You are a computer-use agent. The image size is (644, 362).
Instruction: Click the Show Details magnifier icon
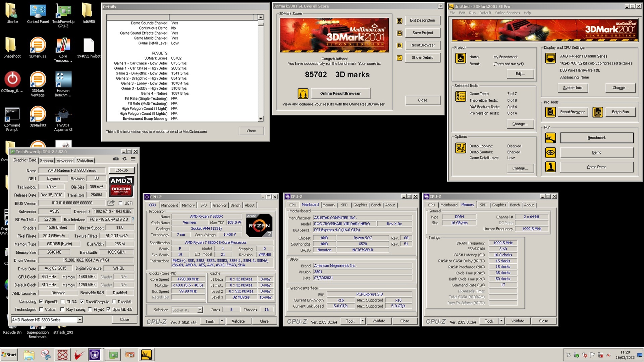point(399,58)
